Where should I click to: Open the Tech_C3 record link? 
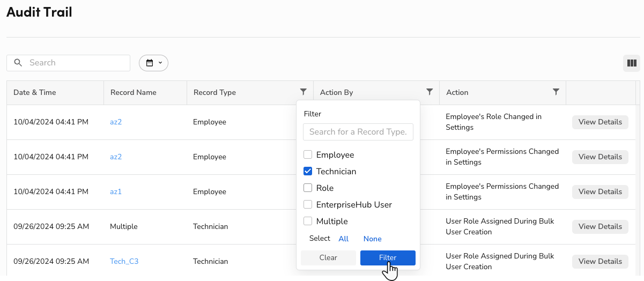tap(124, 261)
